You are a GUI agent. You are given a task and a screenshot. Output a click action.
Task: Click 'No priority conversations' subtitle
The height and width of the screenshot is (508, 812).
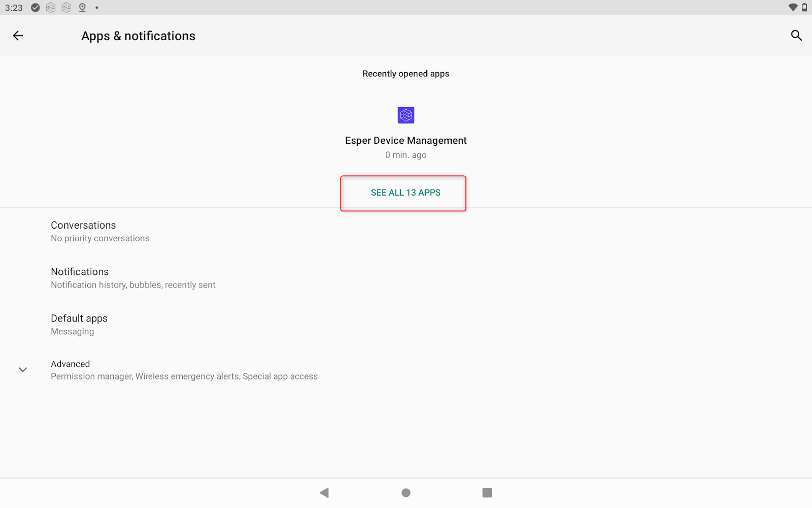click(x=100, y=238)
